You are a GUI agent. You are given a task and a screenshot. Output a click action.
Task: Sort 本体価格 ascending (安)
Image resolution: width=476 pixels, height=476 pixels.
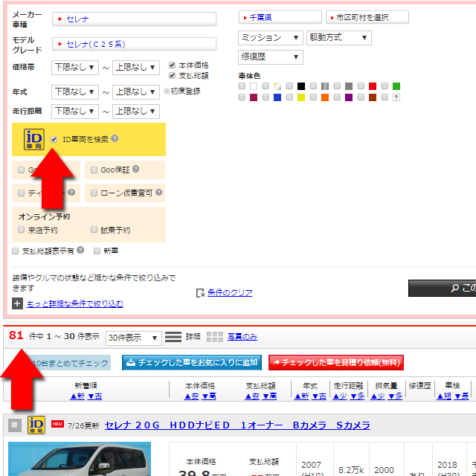[x=192, y=396]
